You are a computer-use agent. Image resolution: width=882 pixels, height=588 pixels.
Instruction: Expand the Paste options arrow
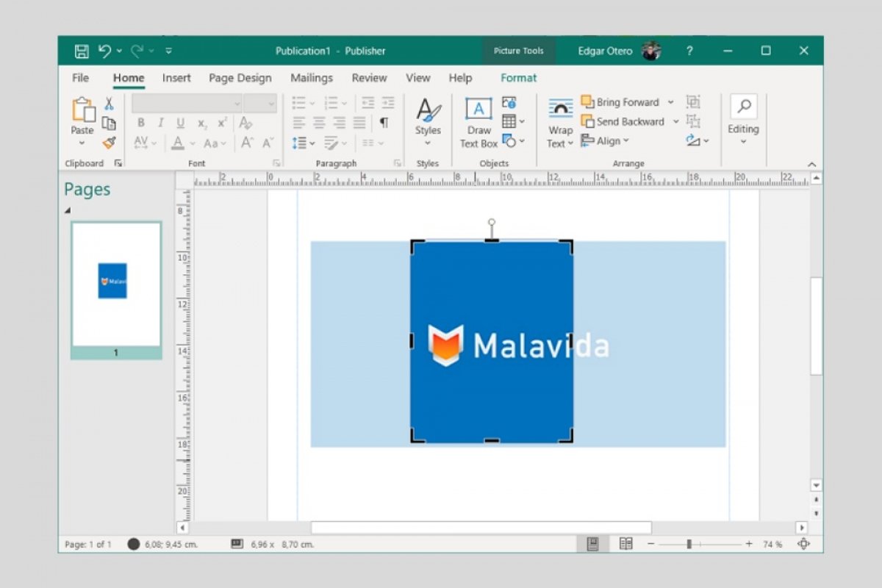[82, 143]
